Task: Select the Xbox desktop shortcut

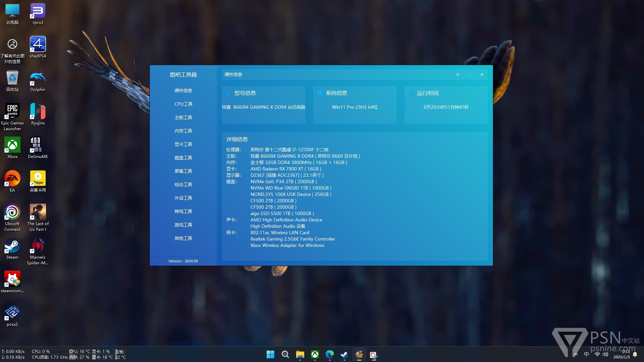Action: (12, 148)
